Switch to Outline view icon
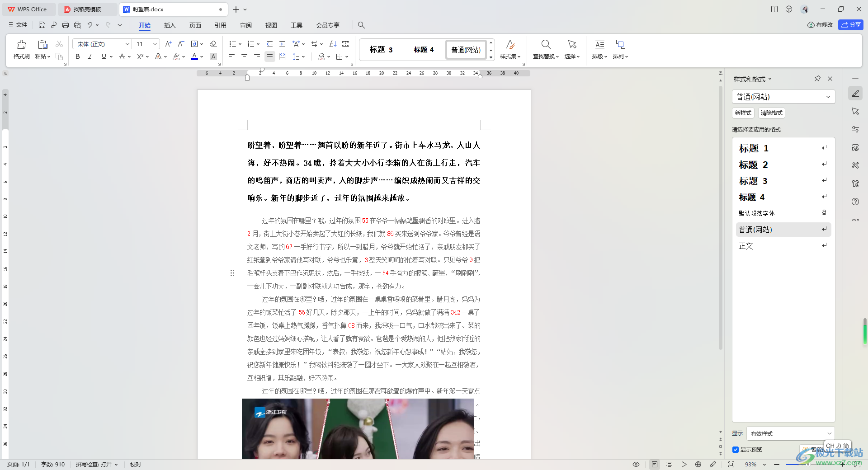This screenshot has height=470, width=868. [x=669, y=464]
